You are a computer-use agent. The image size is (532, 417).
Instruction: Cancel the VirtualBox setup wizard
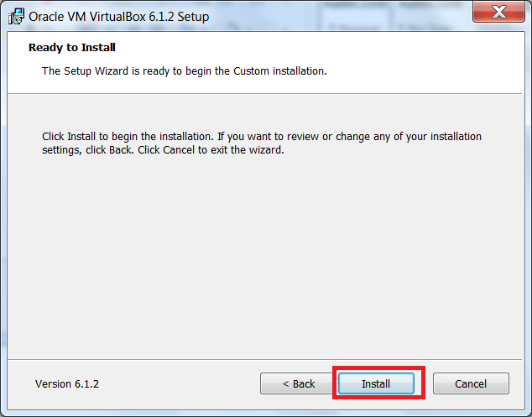tap(471, 383)
